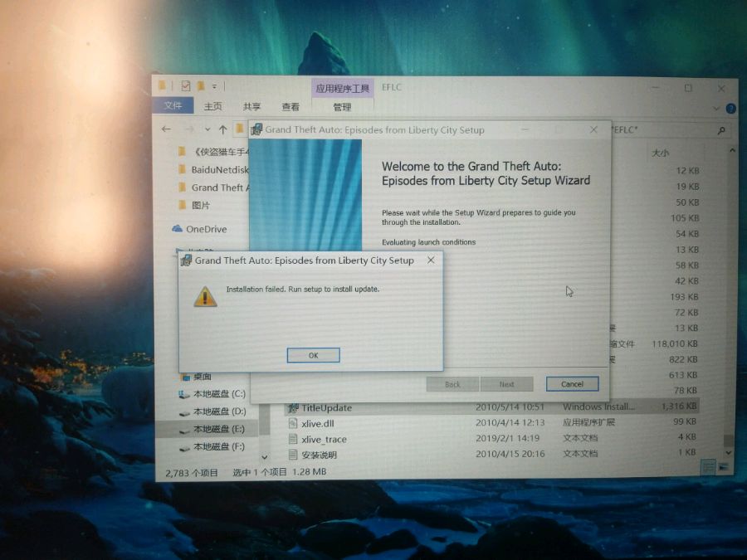Select the 应用程序工具 contextual tab
Image resolution: width=747 pixels, height=560 pixels.
(x=343, y=89)
